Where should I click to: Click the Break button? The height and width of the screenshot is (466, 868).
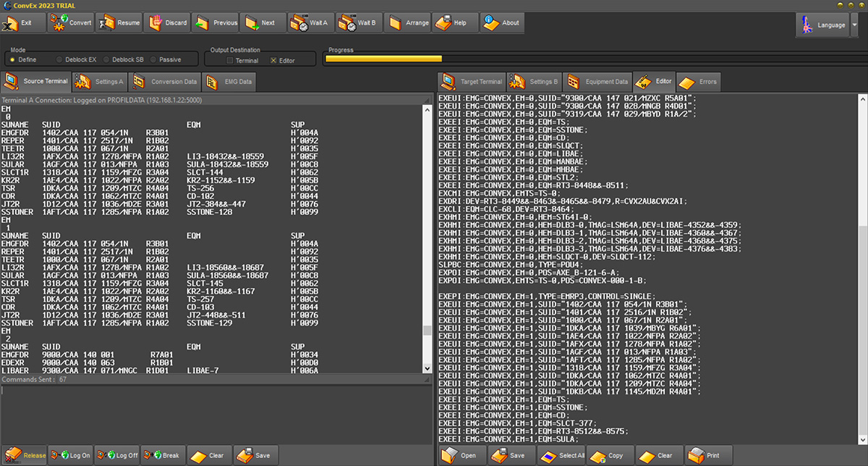pos(162,455)
